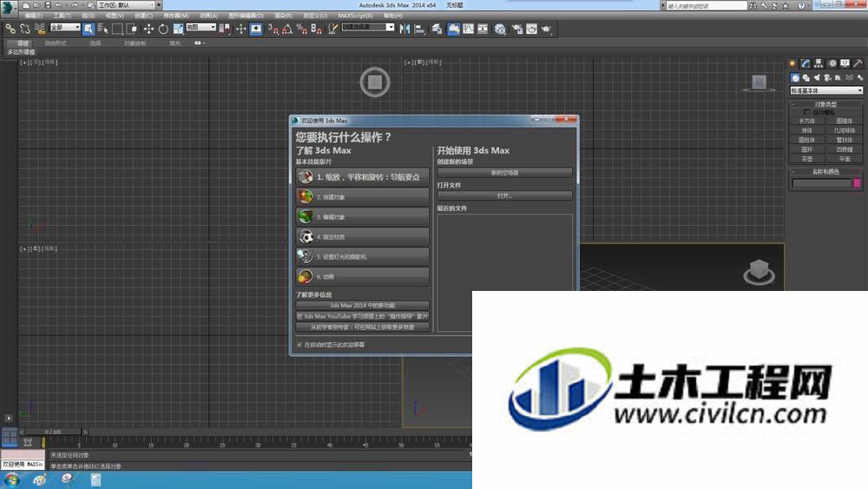Open the Utilities hammer panel icon
The width and height of the screenshot is (868, 489).
click(x=858, y=63)
